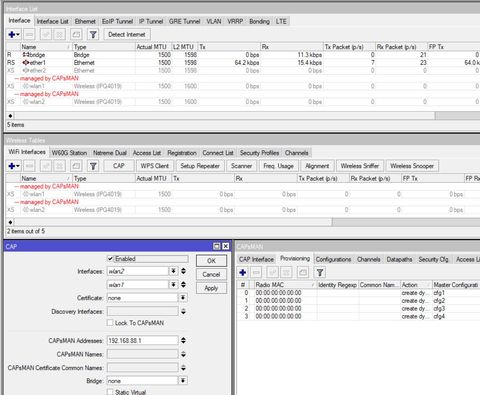Image resolution: width=480 pixels, height=395 pixels.
Task: Open the wlan2 Interfaces dropdown
Action: (173, 271)
